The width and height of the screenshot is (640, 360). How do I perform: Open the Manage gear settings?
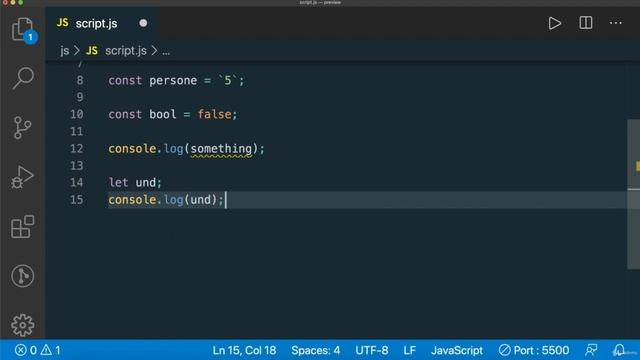pos(22,325)
